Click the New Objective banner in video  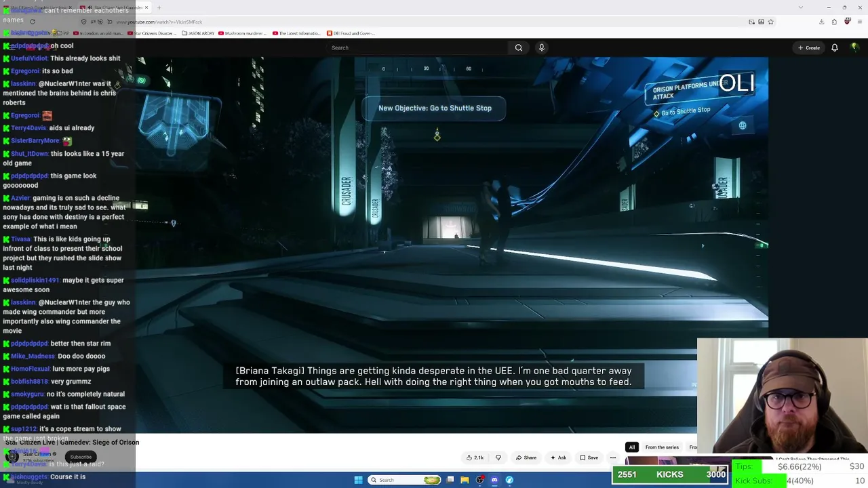(435, 108)
